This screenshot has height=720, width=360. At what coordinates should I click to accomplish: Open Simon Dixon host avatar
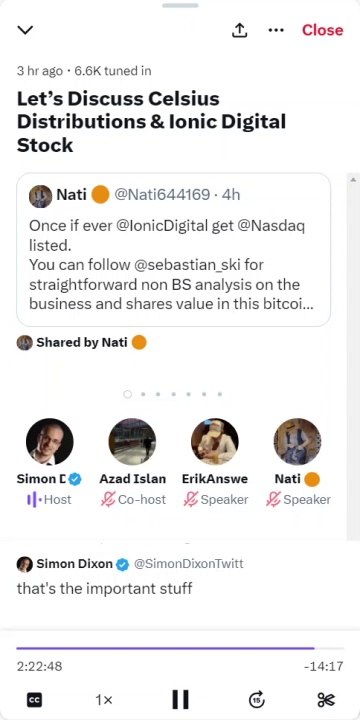50,442
